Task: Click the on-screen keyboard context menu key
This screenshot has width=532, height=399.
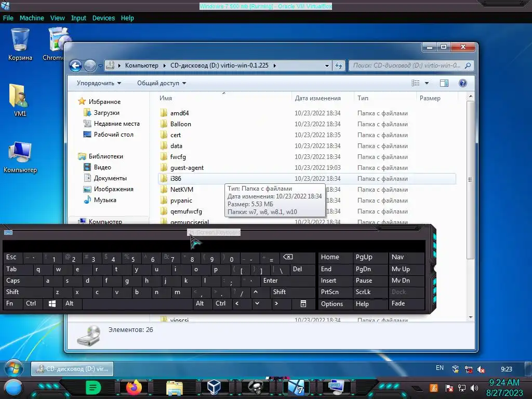Action: [x=303, y=303]
